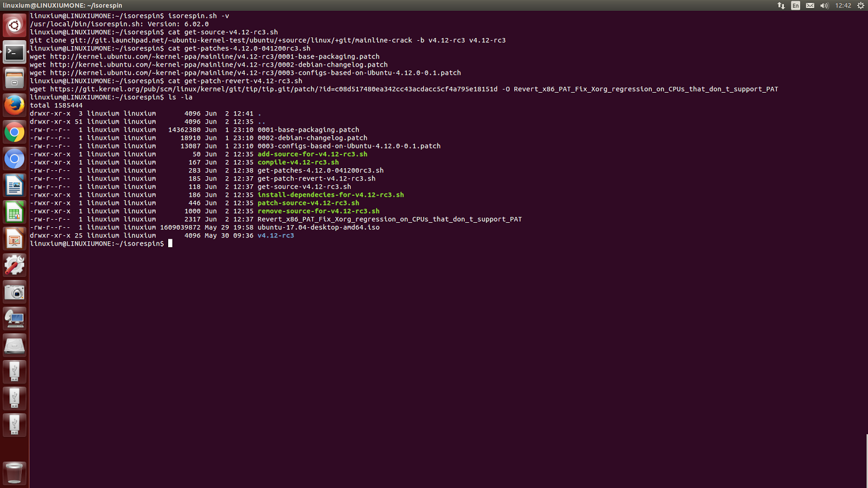Open the Archive Manager from the dock
The width and height of the screenshot is (868, 488).
(x=14, y=79)
